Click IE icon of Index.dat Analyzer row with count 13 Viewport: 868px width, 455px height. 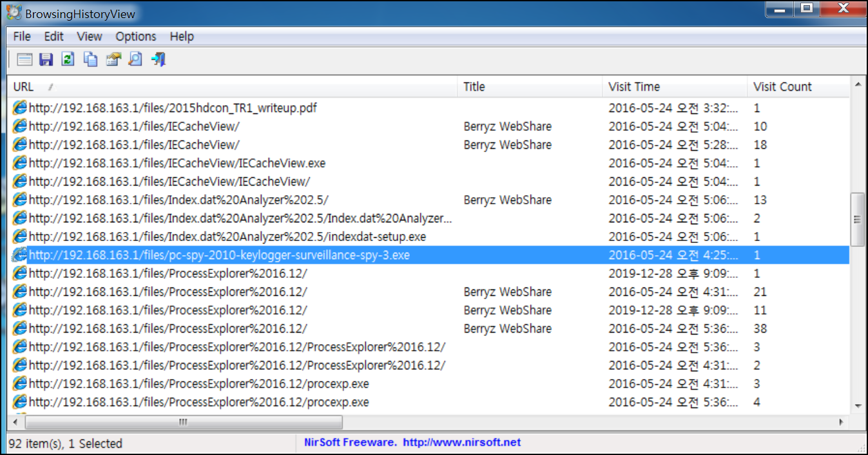pos(21,200)
